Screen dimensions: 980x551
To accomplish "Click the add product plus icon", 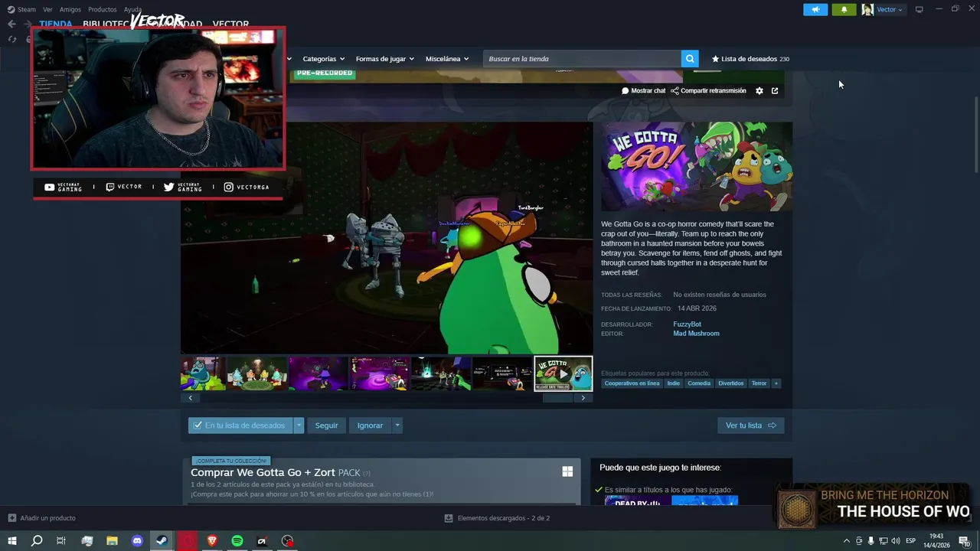I will (11, 518).
